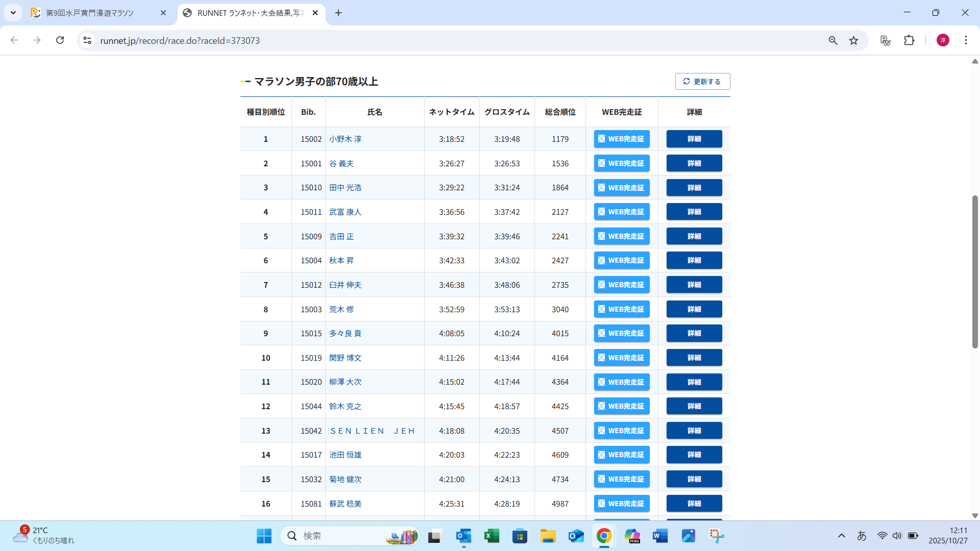This screenshot has height=551, width=980.
Task: Bookmark this page with the star icon
Action: pyautogui.click(x=853, y=40)
